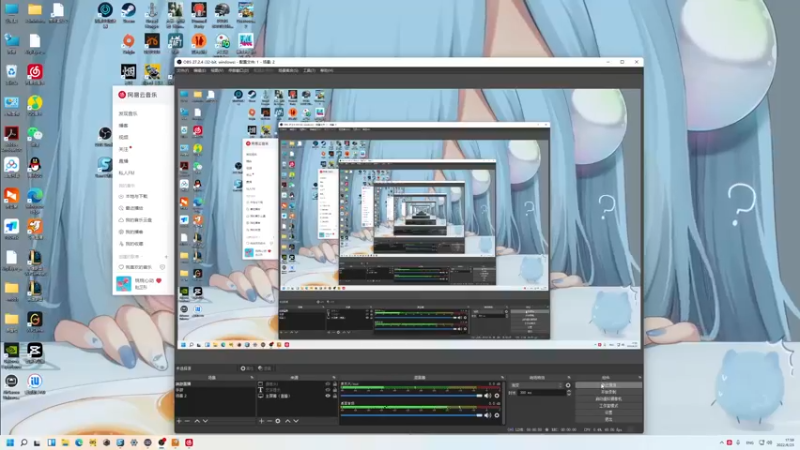
Task: Adjust the first mixer track volume slider
Action: click(x=411, y=395)
